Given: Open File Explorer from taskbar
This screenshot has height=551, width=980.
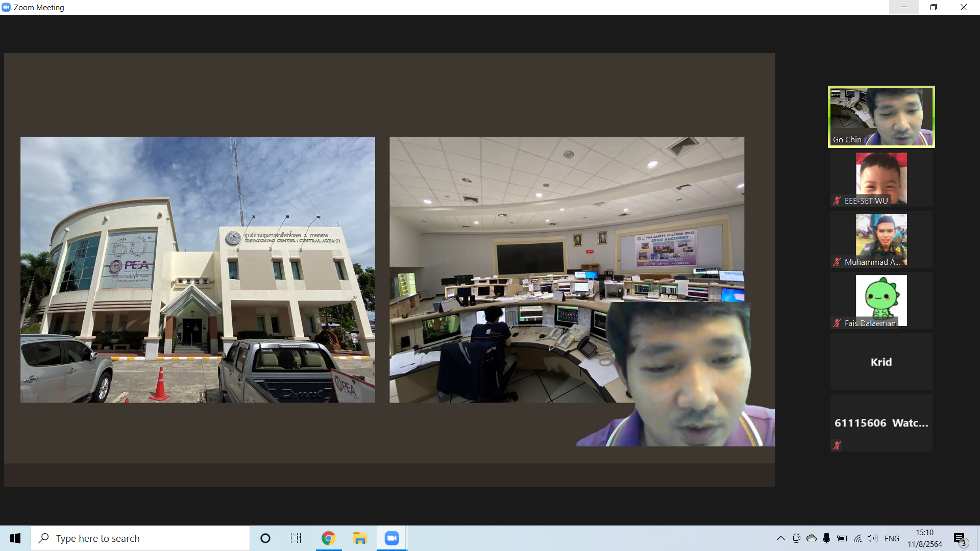Looking at the screenshot, I should pyautogui.click(x=360, y=538).
